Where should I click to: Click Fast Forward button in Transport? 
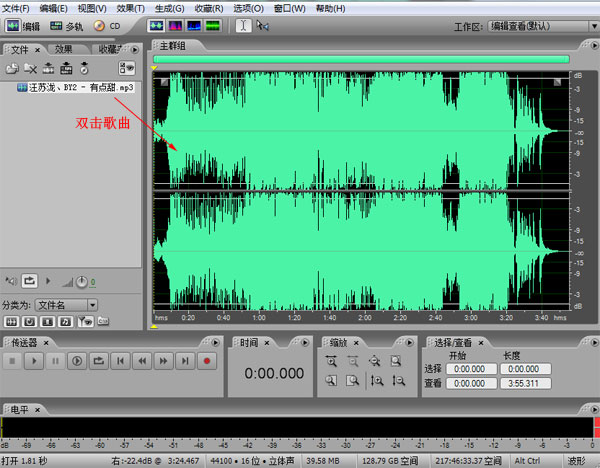(163, 361)
